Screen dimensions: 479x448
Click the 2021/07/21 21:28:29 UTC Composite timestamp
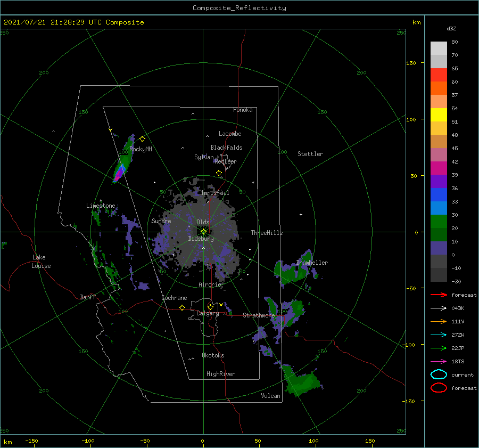tap(73, 22)
